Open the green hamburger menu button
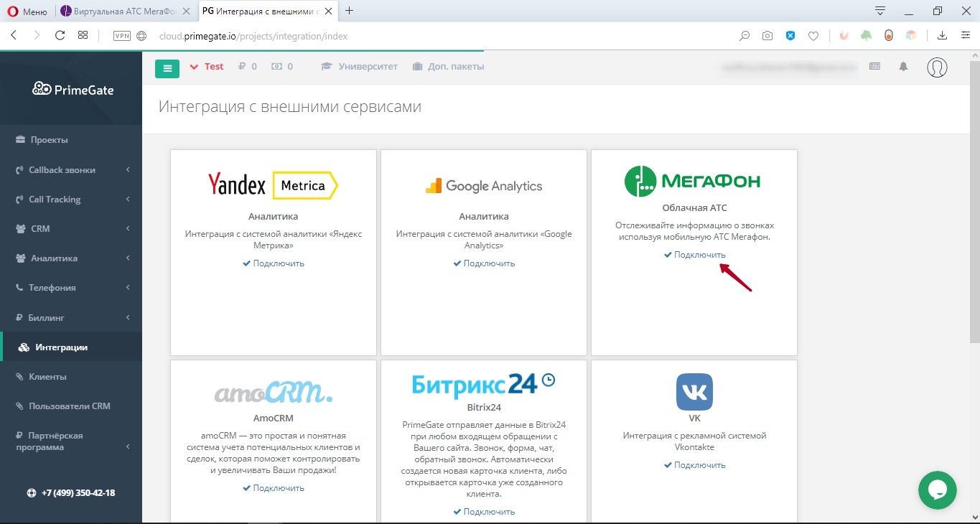980x524 pixels. point(167,67)
